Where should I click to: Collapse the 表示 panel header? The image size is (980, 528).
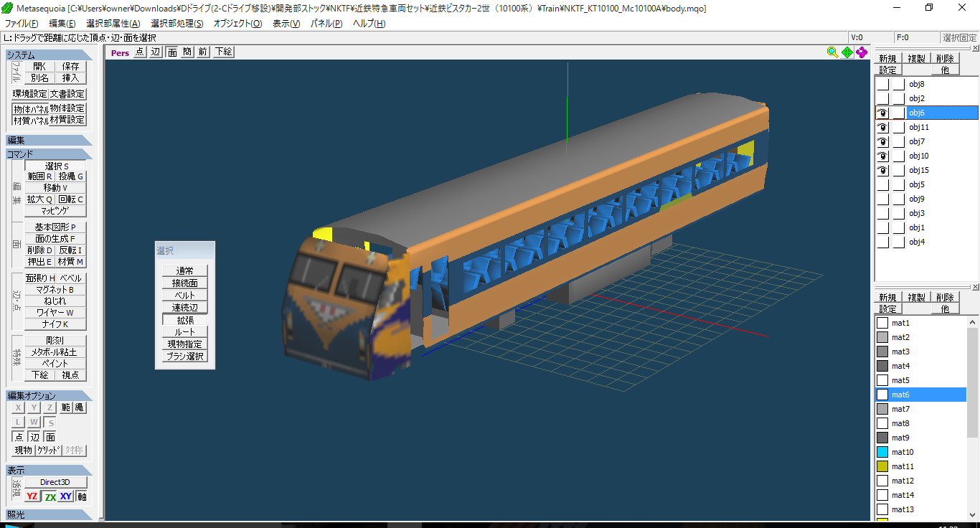[x=49, y=470]
